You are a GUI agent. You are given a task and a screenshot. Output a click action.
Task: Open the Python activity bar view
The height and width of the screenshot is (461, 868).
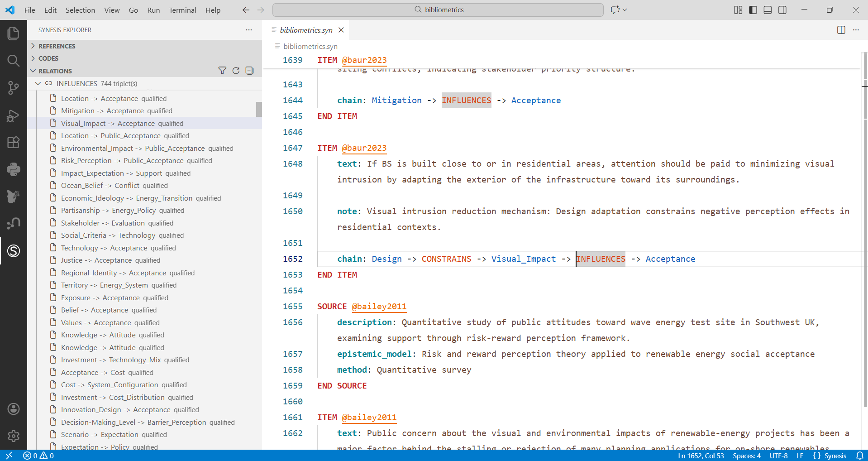pos(14,169)
